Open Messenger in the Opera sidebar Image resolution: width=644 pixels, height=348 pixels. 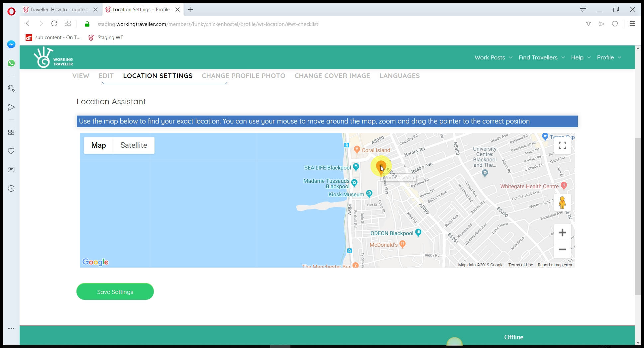tap(11, 44)
